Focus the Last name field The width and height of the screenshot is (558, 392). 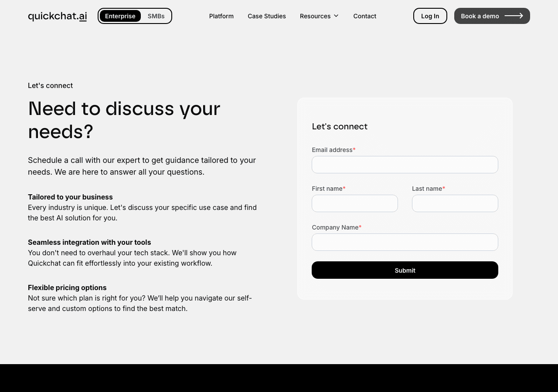[x=455, y=203]
